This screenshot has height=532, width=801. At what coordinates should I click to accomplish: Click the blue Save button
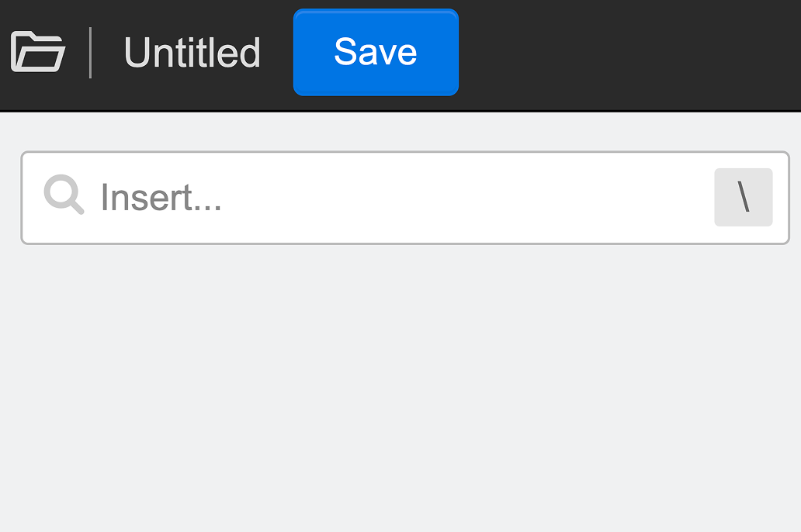point(376,52)
